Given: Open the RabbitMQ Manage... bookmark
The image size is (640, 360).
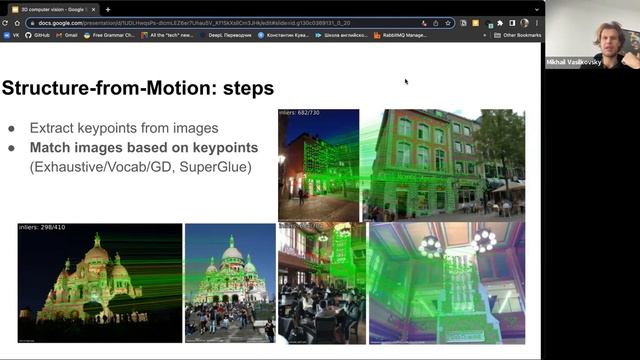Looking at the screenshot, I should (400, 36).
